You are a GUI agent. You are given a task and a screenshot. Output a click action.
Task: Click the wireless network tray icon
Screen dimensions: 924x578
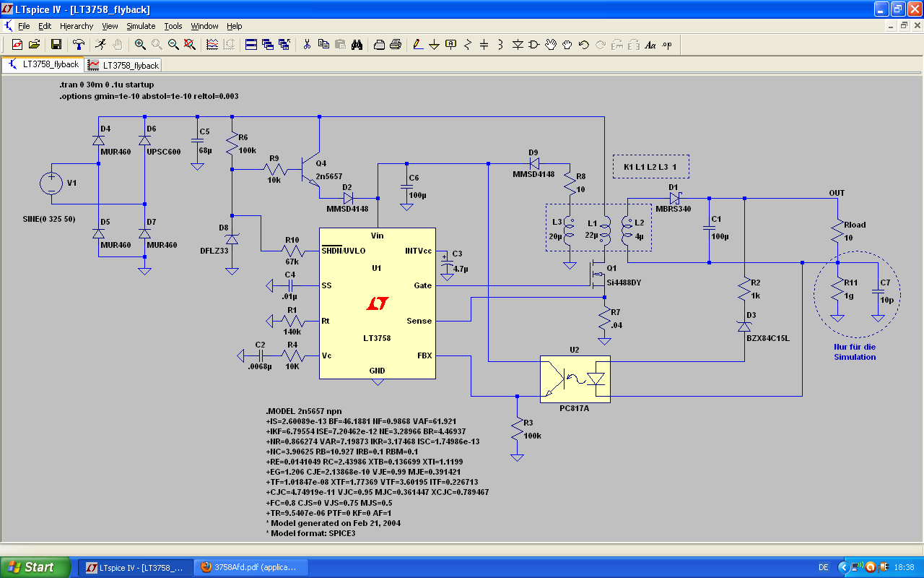(x=856, y=567)
